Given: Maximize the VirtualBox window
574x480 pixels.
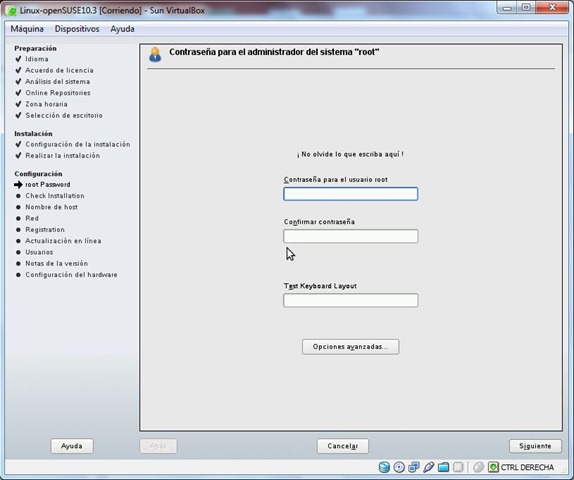Looking at the screenshot, I should (x=526, y=8).
